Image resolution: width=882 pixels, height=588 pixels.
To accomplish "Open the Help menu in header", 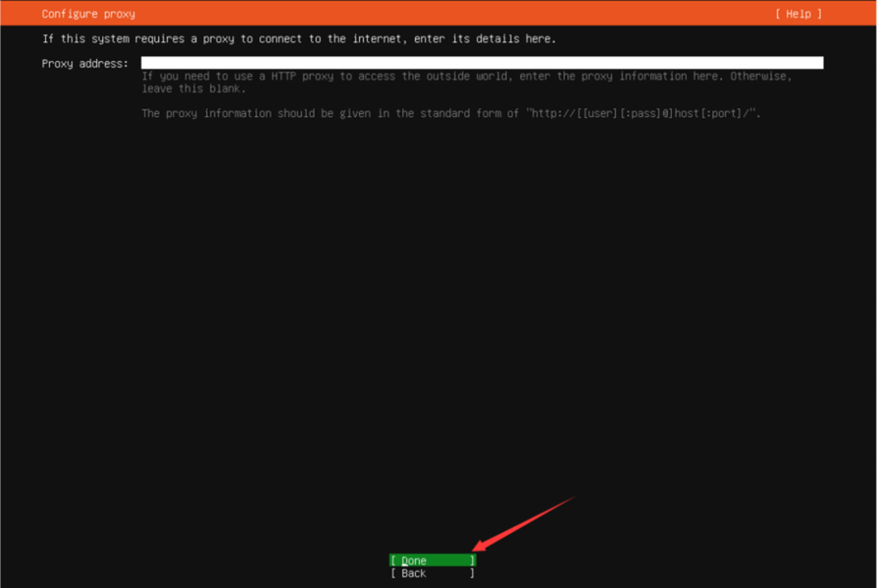I will pyautogui.click(x=798, y=13).
